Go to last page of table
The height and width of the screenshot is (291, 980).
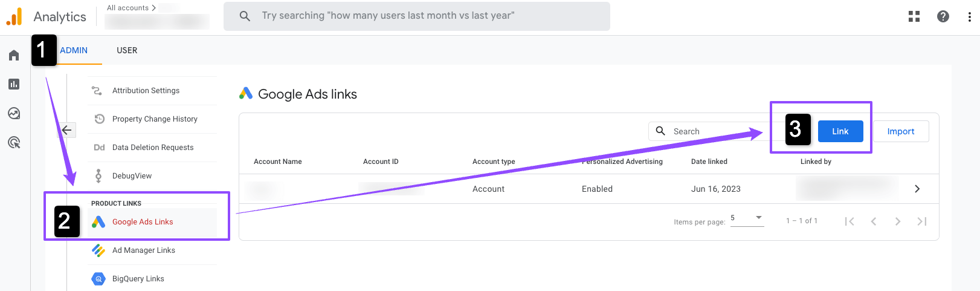pyautogui.click(x=922, y=221)
